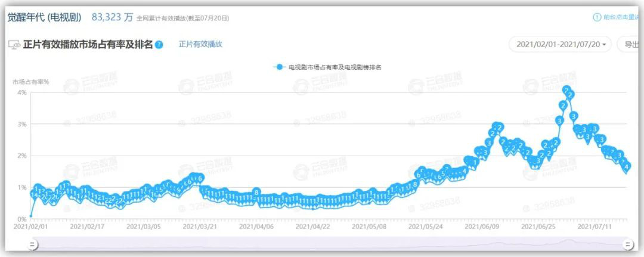Open the 正片有效播放 link
This screenshot has width=644, height=257.
(200, 44)
